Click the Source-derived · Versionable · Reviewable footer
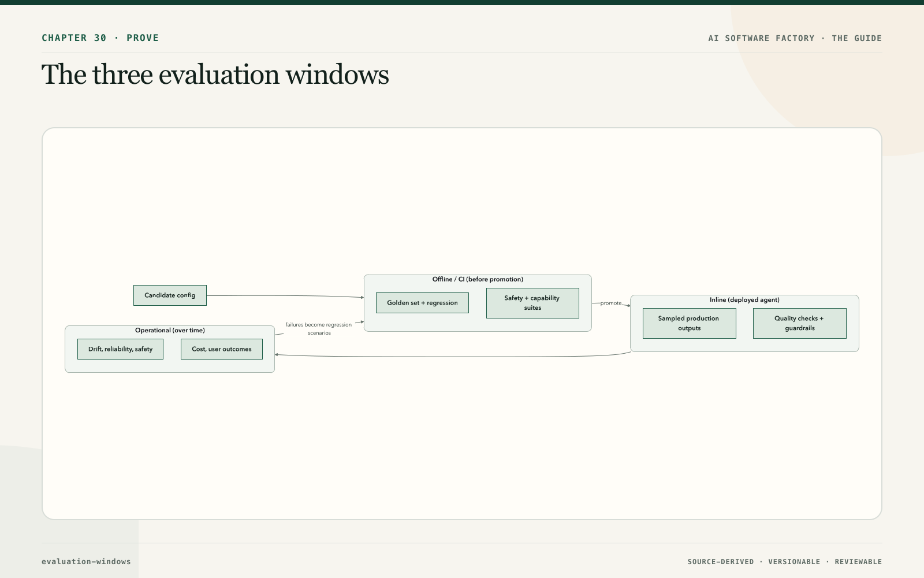 click(x=785, y=562)
